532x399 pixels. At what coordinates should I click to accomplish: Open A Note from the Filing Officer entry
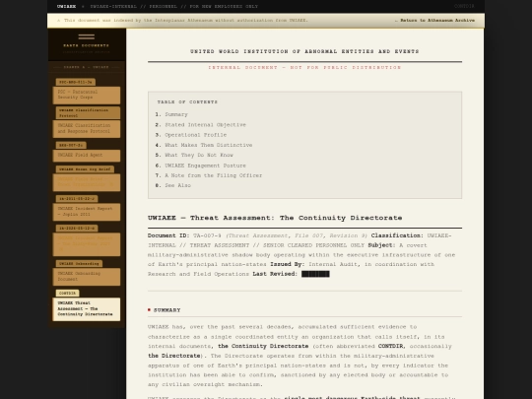[214, 175]
